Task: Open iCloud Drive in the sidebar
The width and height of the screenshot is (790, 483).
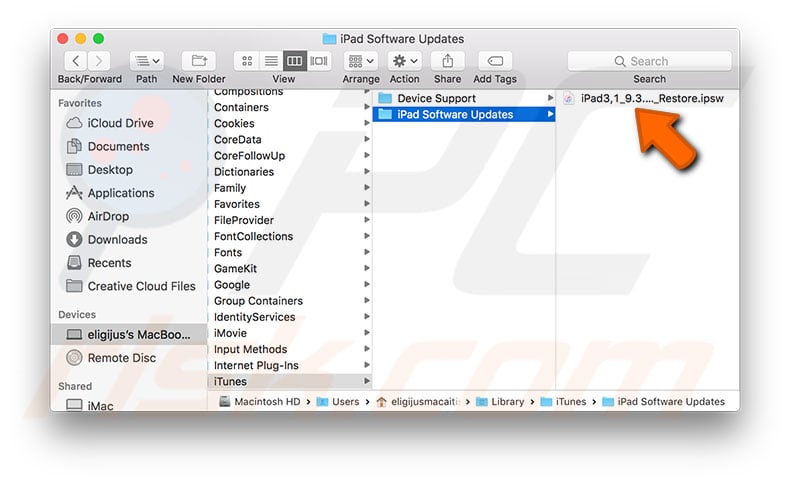Action: point(120,123)
